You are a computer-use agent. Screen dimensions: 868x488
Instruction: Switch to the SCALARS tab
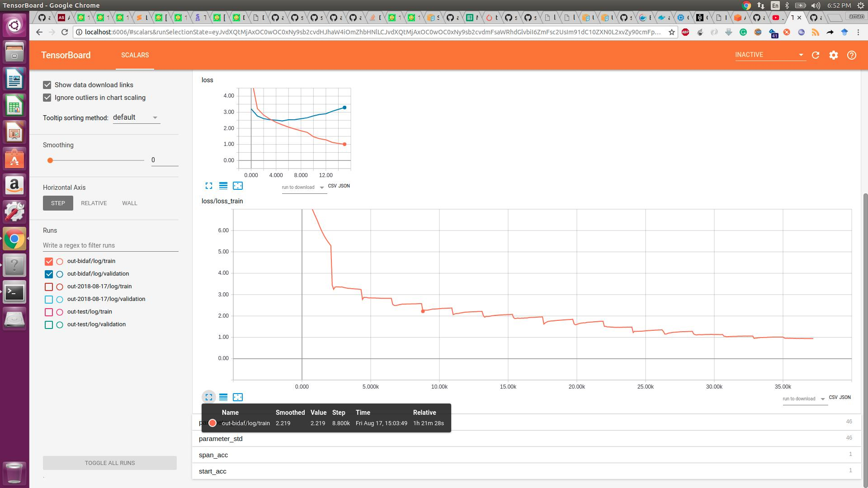point(135,55)
